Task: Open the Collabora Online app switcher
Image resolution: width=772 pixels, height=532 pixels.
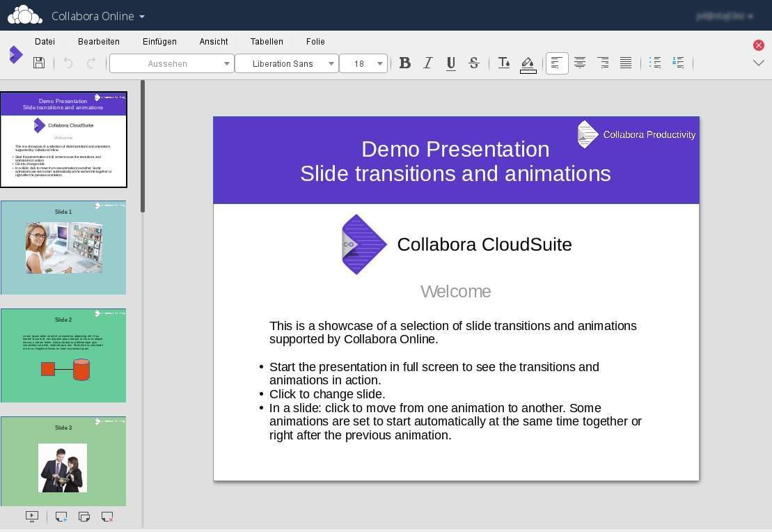Action: 98,16
